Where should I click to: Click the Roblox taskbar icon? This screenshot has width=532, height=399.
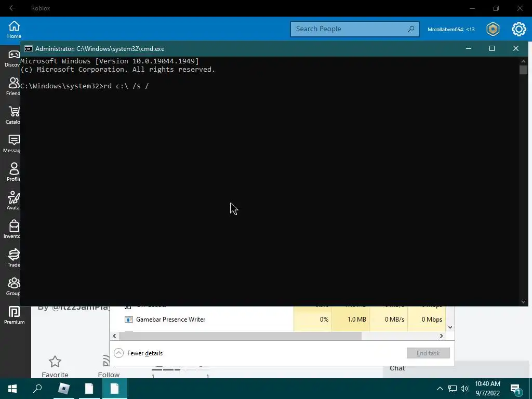64,389
